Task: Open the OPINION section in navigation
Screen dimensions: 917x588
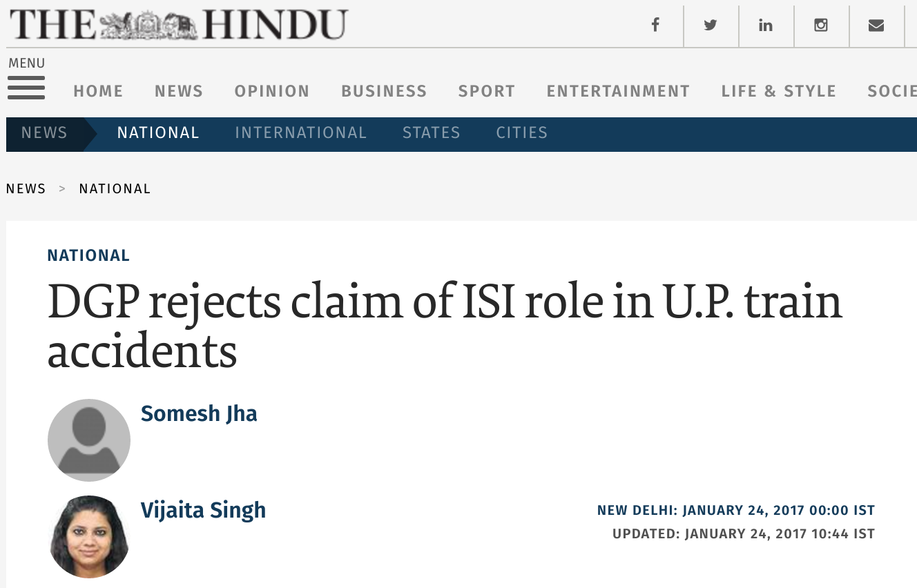Action: click(x=272, y=91)
